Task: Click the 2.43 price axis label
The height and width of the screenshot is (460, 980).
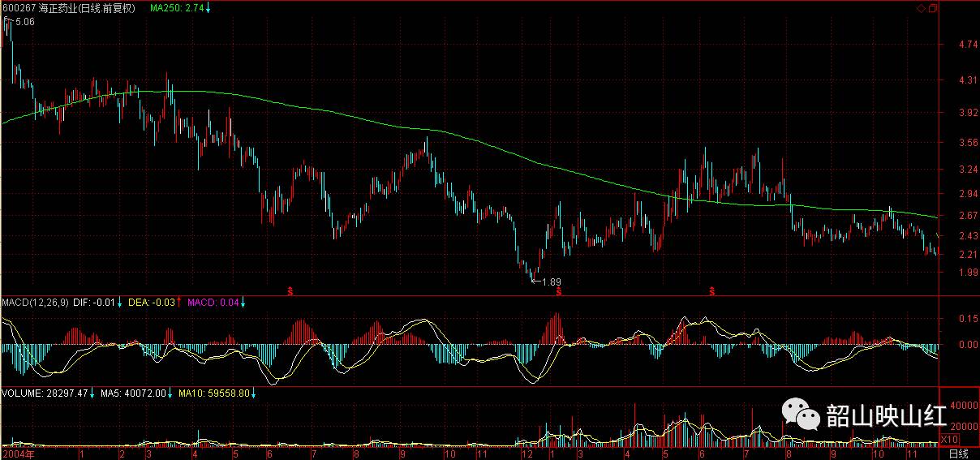Action: click(x=967, y=236)
